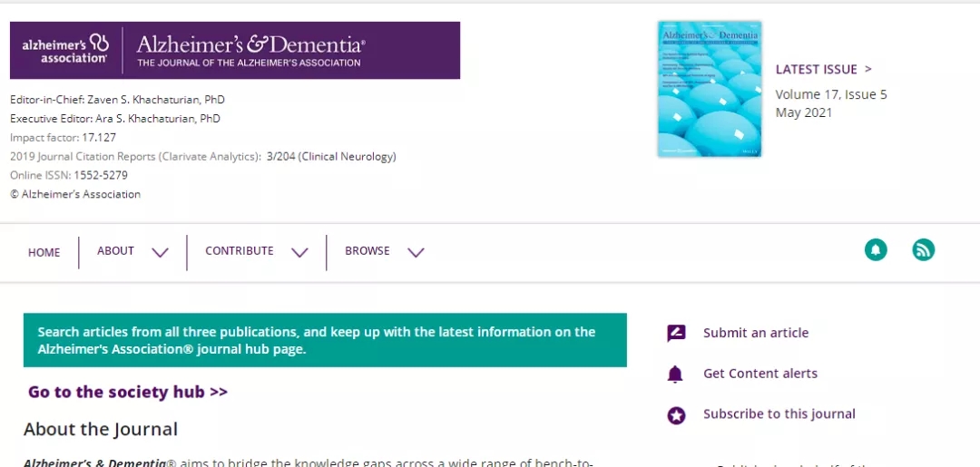980x467 pixels.
Task: Click the teal journal hub search banner
Action: [325, 340]
